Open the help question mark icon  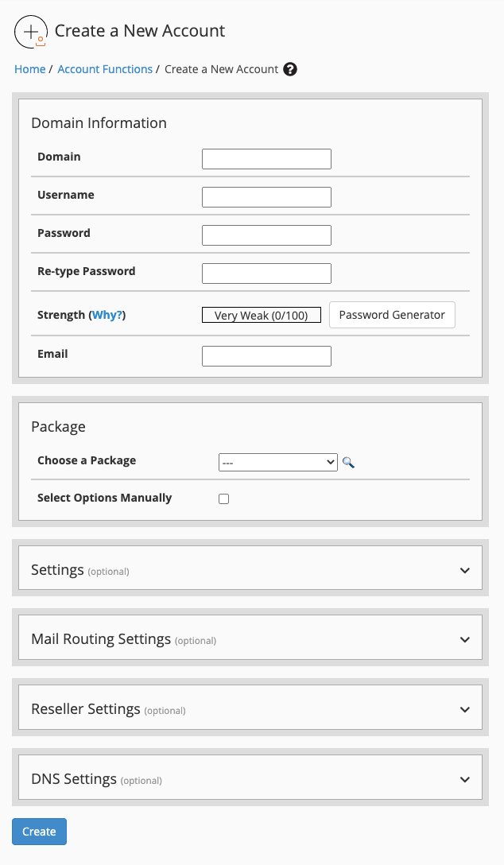point(290,69)
